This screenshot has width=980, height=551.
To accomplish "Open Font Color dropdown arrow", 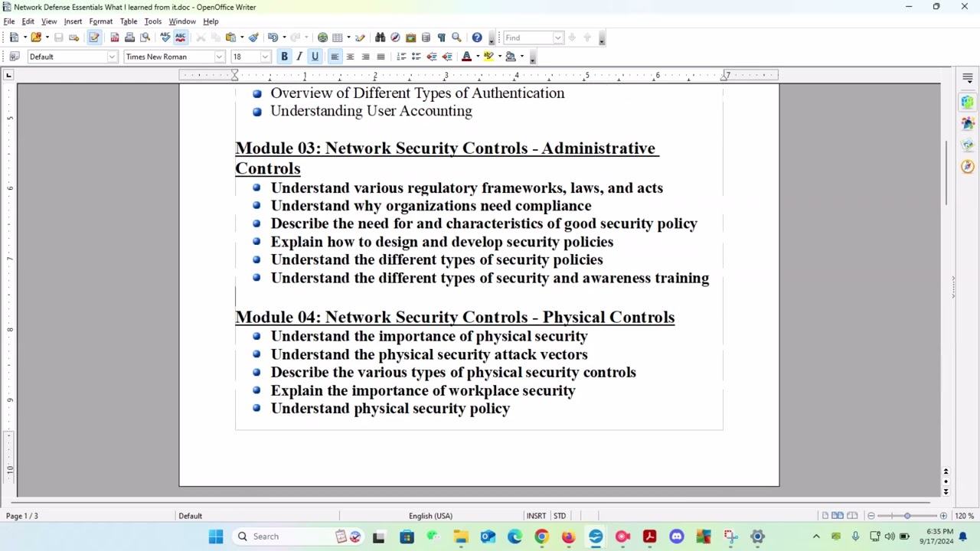I will pyautogui.click(x=477, y=57).
